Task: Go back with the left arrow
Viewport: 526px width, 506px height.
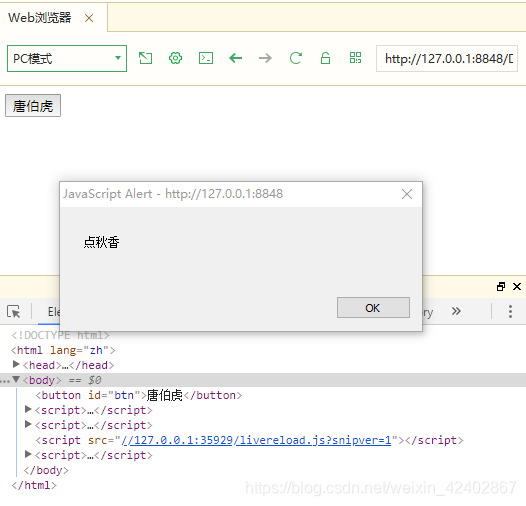Action: (x=235, y=58)
